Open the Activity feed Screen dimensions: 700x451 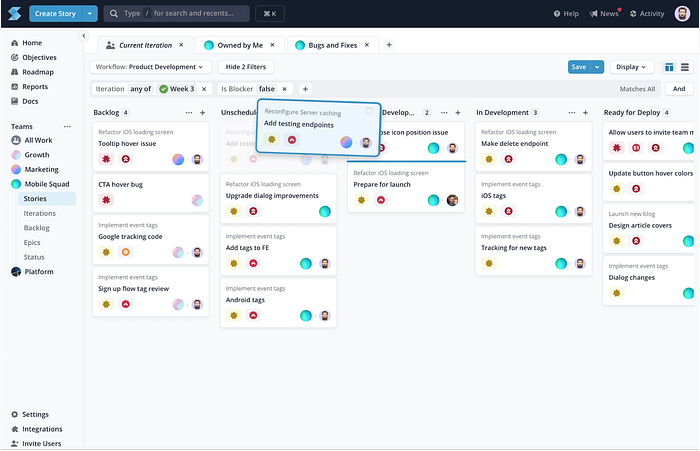coord(647,14)
